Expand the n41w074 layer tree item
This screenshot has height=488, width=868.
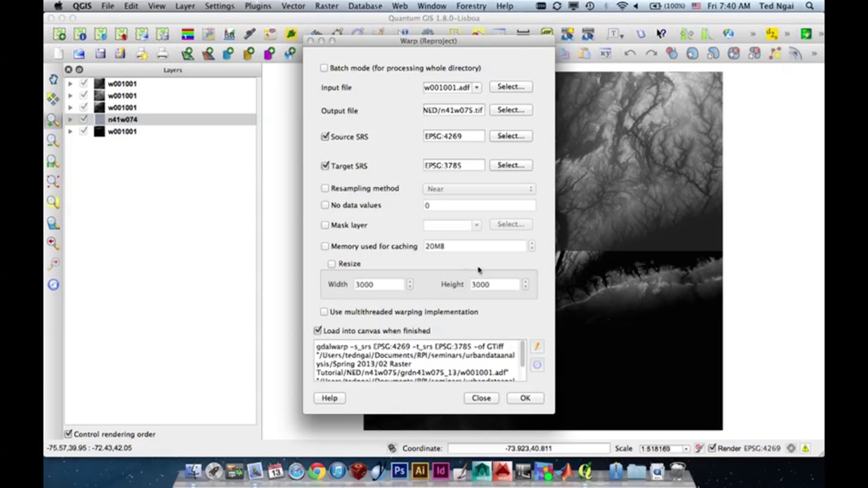pos(71,119)
